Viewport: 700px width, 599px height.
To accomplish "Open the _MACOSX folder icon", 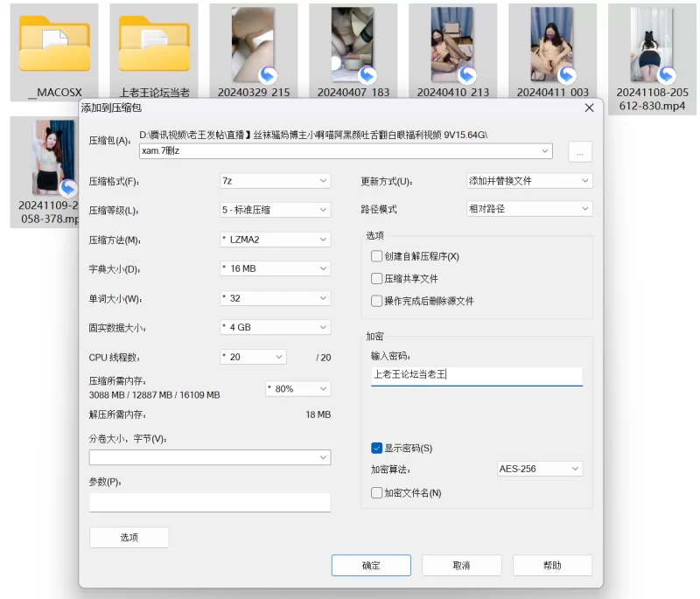I will (x=54, y=44).
